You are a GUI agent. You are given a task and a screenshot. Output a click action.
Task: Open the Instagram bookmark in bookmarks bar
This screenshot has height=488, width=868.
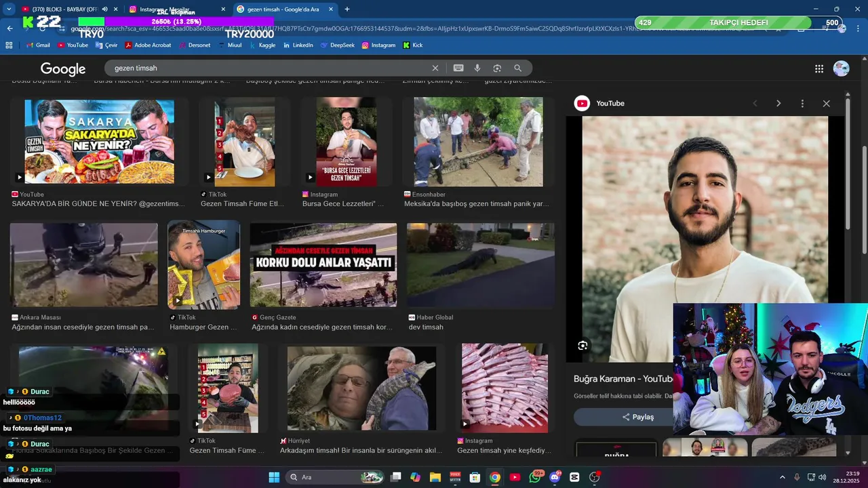pos(378,45)
